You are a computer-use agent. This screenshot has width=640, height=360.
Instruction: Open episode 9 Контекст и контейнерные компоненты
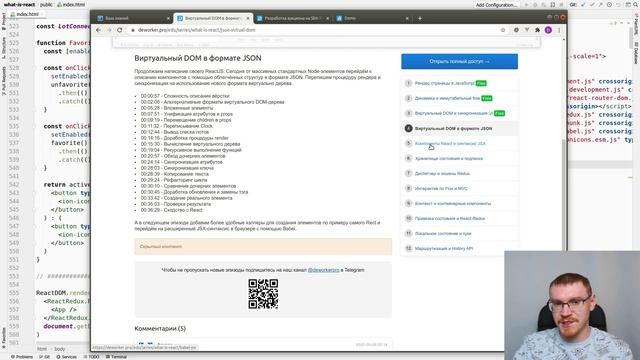[453, 203]
